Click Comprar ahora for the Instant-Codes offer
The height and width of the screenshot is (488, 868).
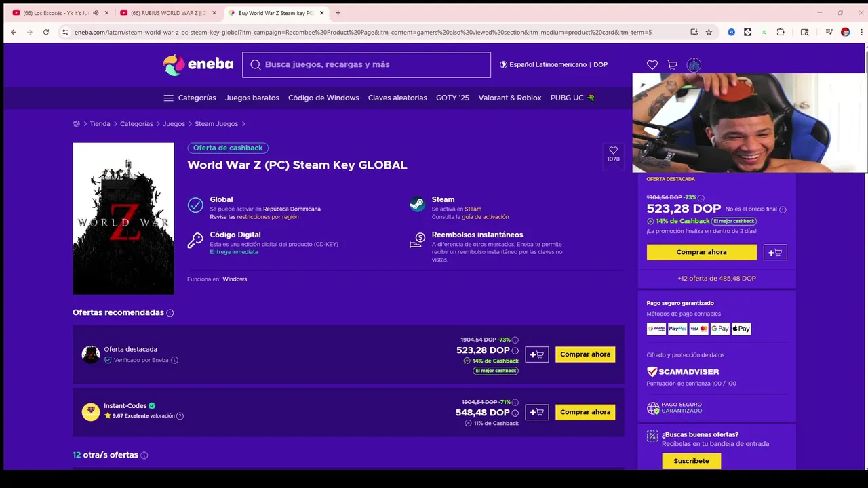point(585,412)
